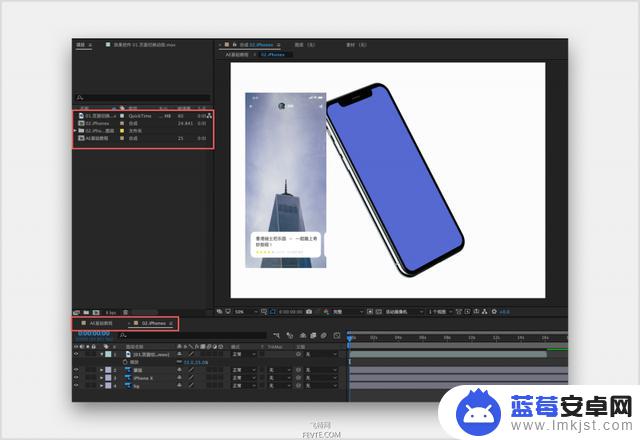This screenshot has height=440, width=640.
Task: Open blend mode dropdown for layer 1
Action: pos(244,354)
